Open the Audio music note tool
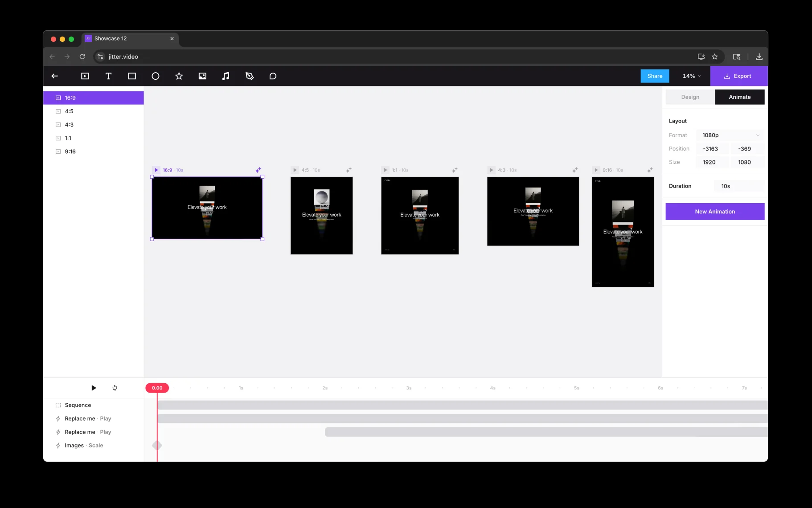This screenshot has height=508, width=812. point(226,76)
